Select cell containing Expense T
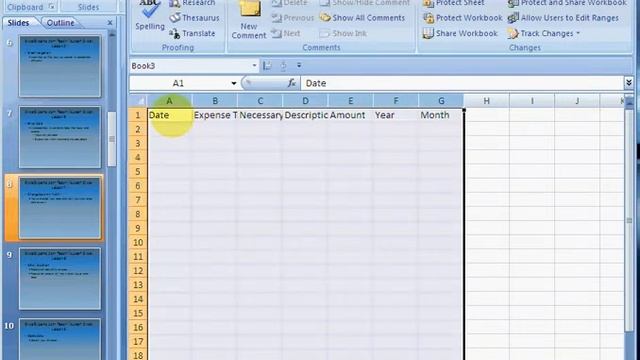 click(x=215, y=115)
